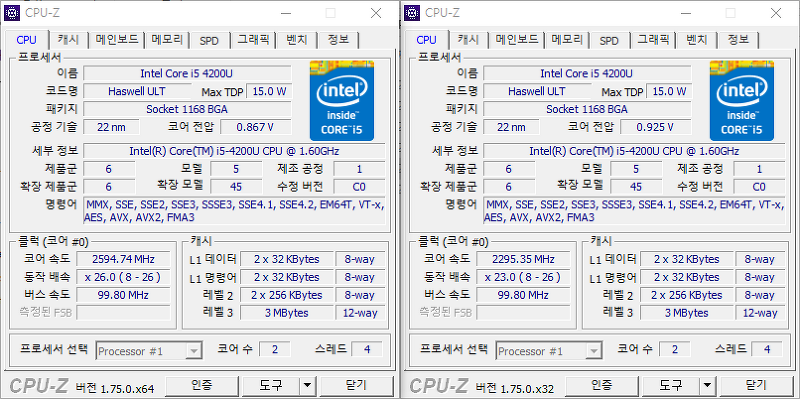
Task: Select the CPU tab in the left window
Action: [x=27, y=39]
